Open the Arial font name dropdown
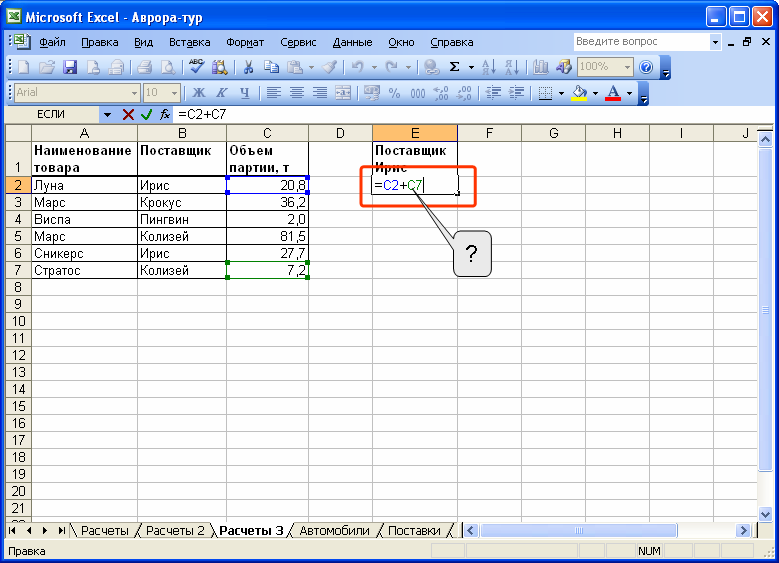 pyautogui.click(x=134, y=93)
